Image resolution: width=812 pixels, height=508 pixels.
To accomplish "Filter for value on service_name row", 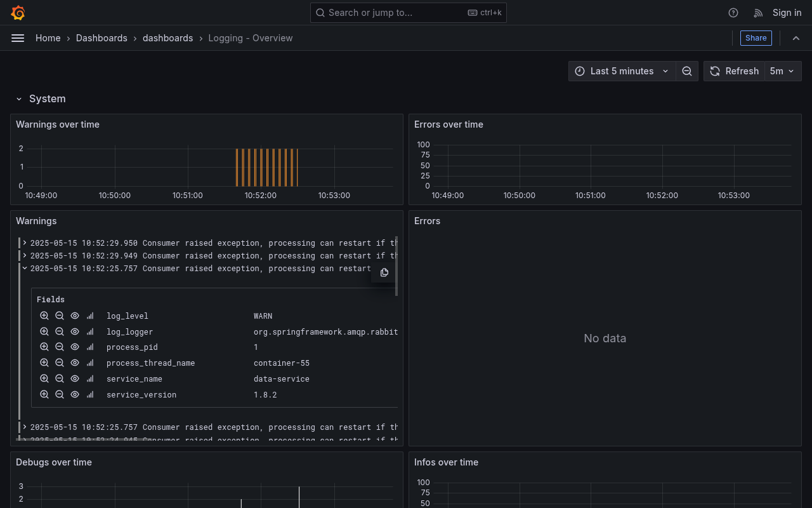I will pyautogui.click(x=44, y=378).
